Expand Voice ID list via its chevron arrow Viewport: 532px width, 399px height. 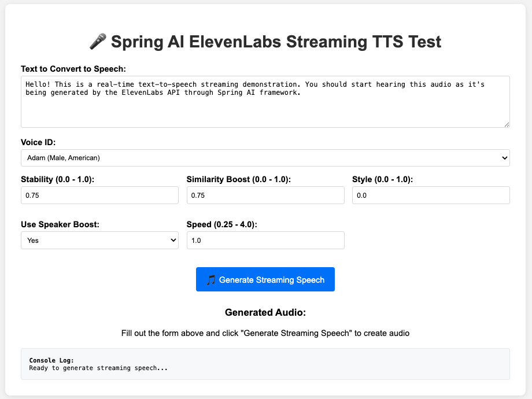[504, 158]
